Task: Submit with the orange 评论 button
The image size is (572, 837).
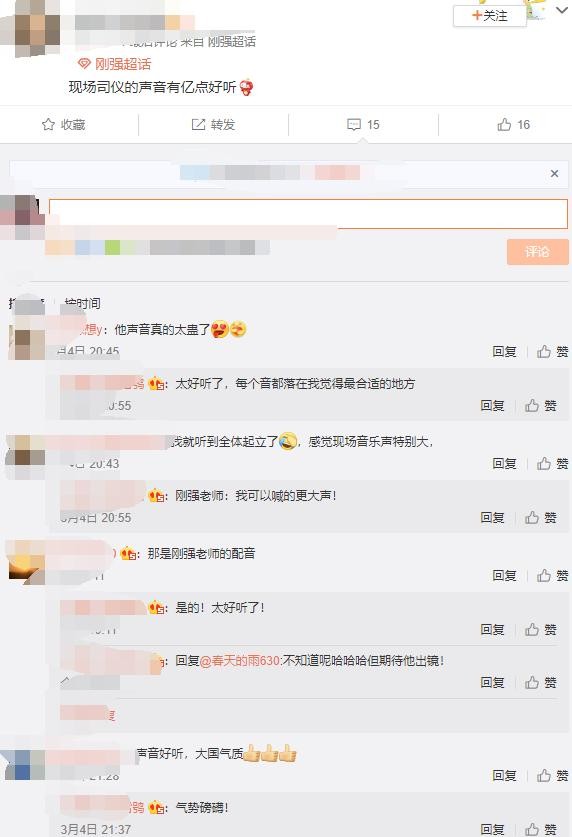Action: (537, 251)
